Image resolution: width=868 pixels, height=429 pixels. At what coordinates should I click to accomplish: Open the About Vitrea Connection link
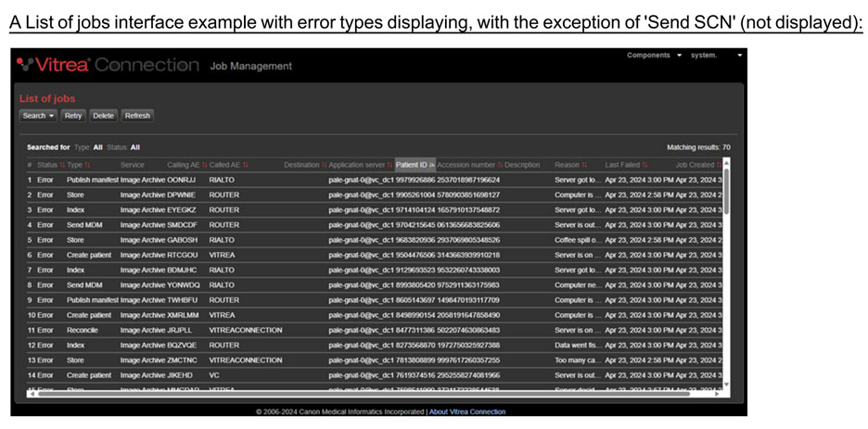(467, 412)
